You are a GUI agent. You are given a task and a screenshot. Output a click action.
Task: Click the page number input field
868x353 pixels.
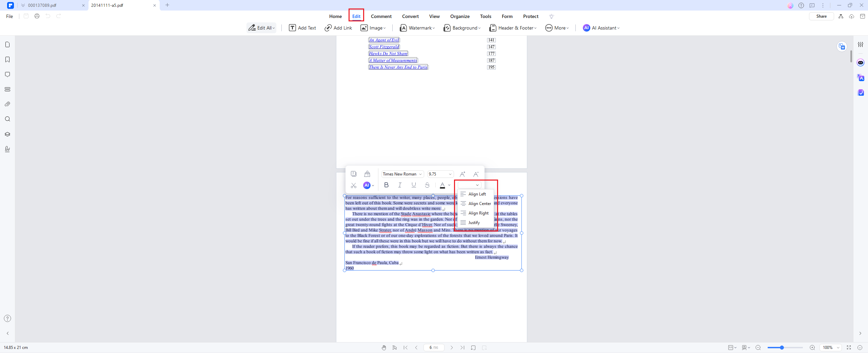pyautogui.click(x=434, y=348)
